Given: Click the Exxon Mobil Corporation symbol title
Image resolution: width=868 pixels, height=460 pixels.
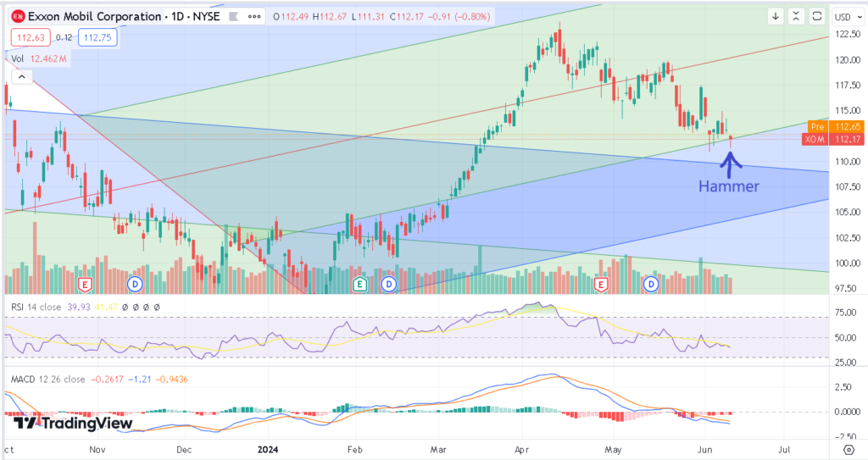Looking at the screenshot, I should point(95,17).
